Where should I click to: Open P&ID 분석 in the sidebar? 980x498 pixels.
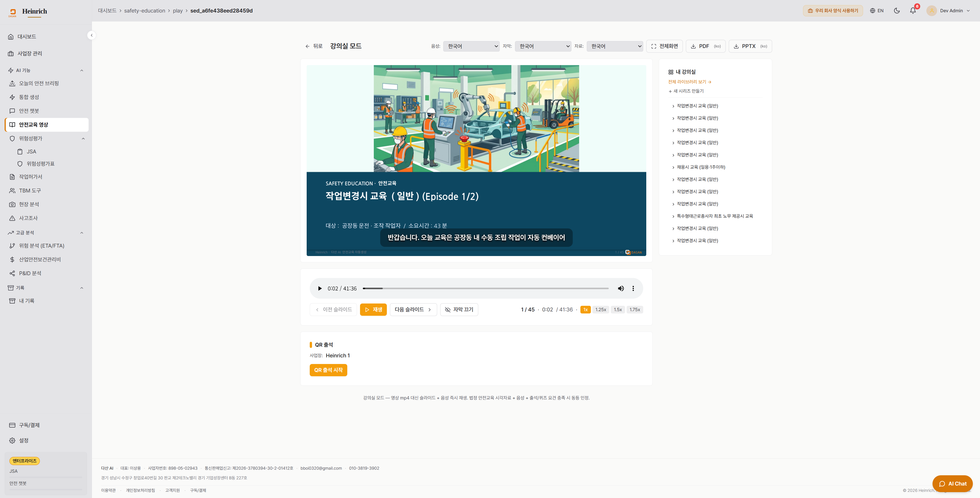click(46, 273)
